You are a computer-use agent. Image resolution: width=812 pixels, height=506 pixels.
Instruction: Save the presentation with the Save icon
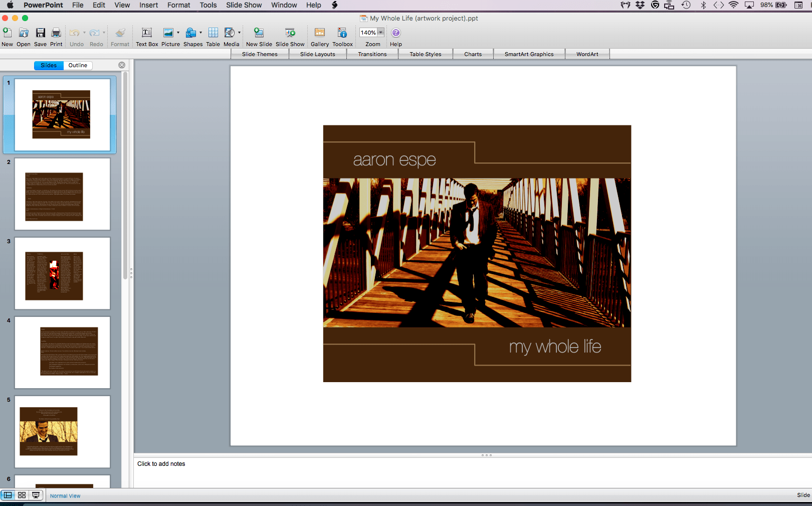tap(41, 33)
